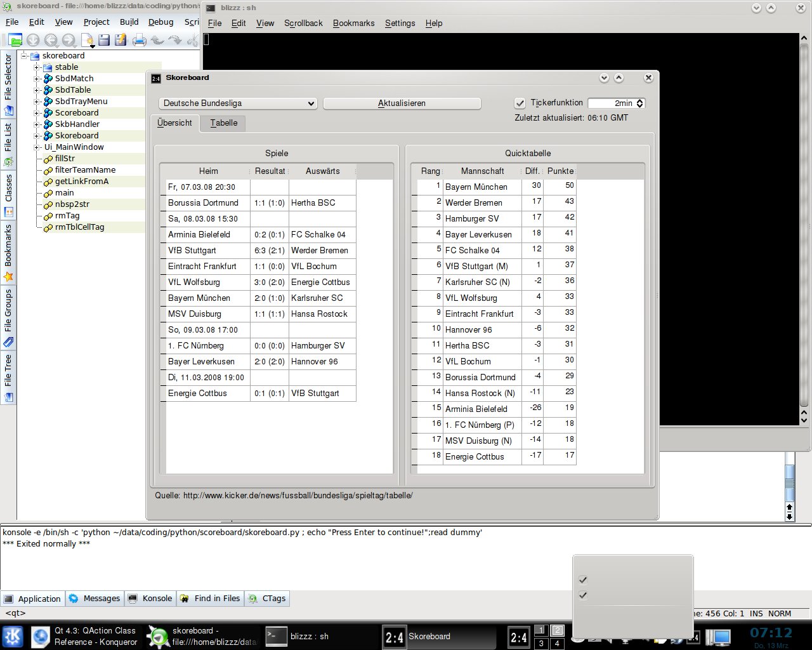This screenshot has width=812, height=650.
Task: Expand the SbdTable class node
Action: point(37,90)
